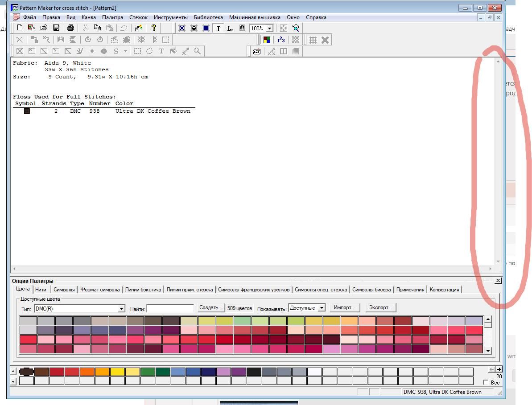Click the question mark help icon
This screenshot has height=405, width=532.
click(x=154, y=28)
